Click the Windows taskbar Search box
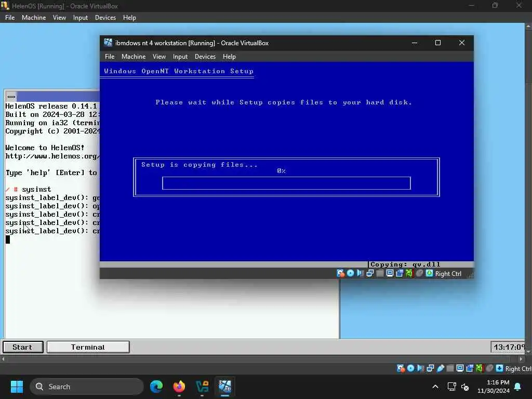Viewport: 532px width, 399px height. point(87,387)
